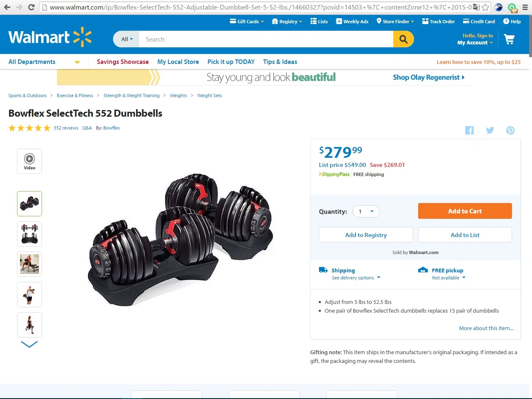Open the Weekly Ads menu item
This screenshot has width=532, height=399.
point(352,22)
